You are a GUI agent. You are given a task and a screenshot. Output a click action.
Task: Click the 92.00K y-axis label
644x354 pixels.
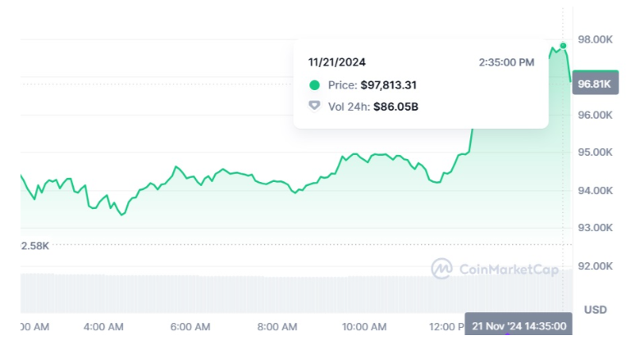coord(596,265)
